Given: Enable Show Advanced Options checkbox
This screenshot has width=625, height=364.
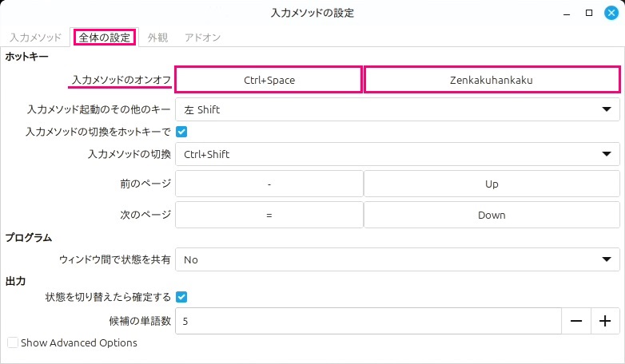Looking at the screenshot, I should tap(13, 343).
